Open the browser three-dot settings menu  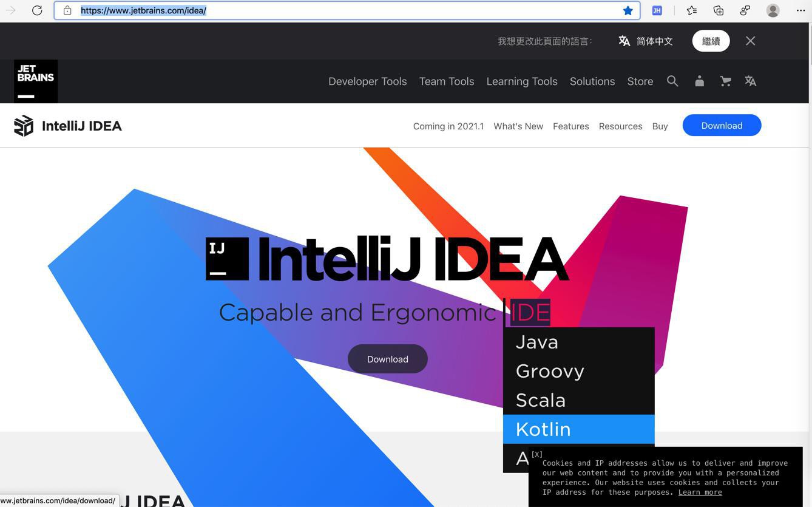[x=800, y=10]
